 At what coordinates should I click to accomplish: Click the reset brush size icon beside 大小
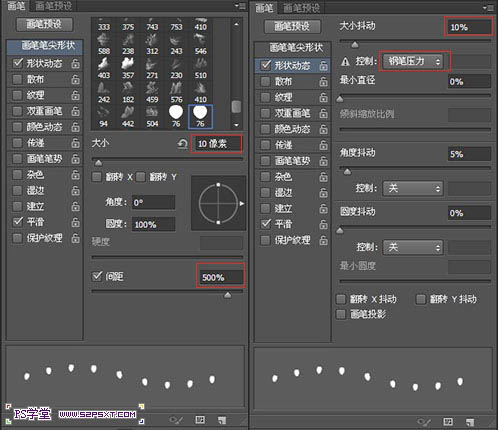pyautogui.click(x=182, y=144)
